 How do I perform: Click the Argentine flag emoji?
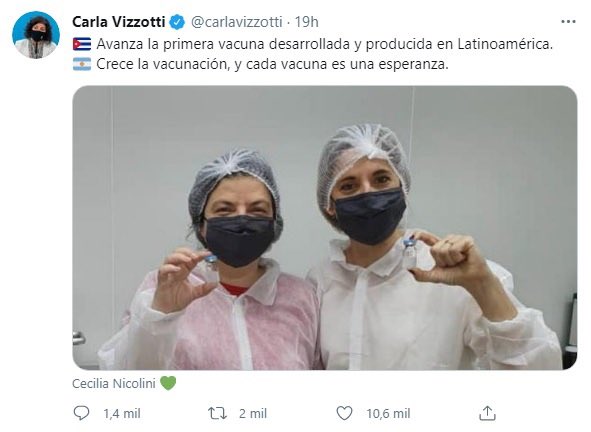pos(82,64)
